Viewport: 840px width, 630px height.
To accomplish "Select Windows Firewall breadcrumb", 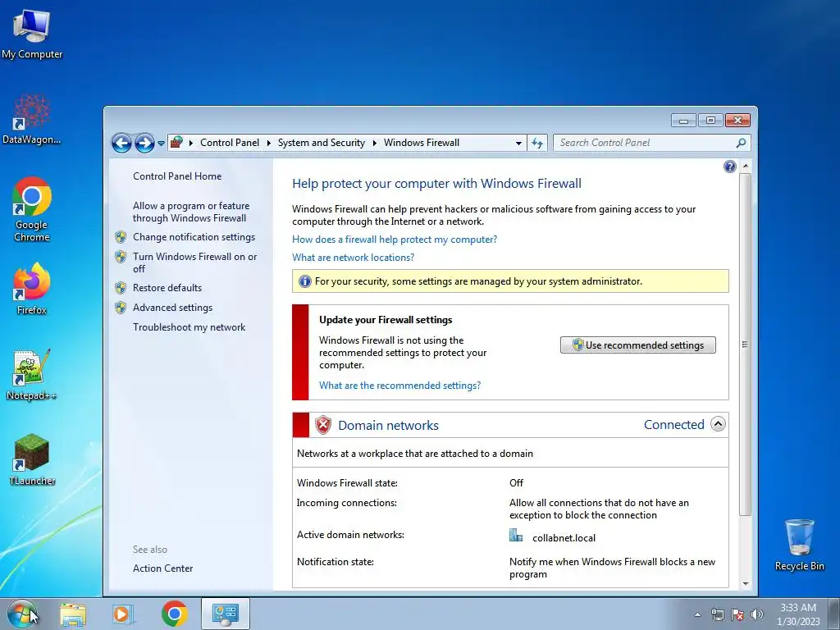I will [x=422, y=143].
